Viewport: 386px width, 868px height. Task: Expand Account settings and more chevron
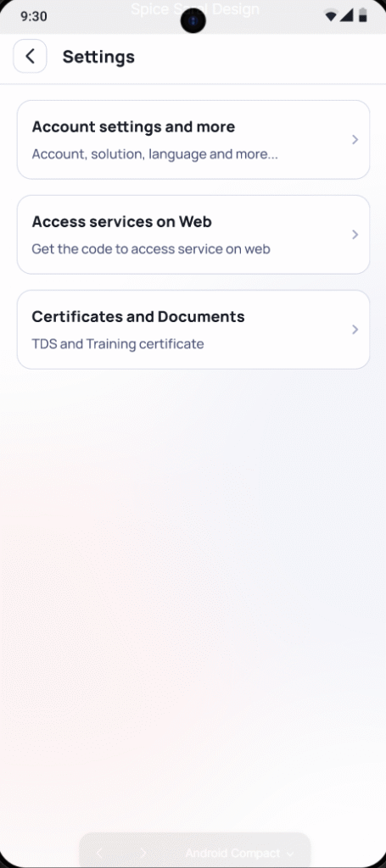pos(355,140)
